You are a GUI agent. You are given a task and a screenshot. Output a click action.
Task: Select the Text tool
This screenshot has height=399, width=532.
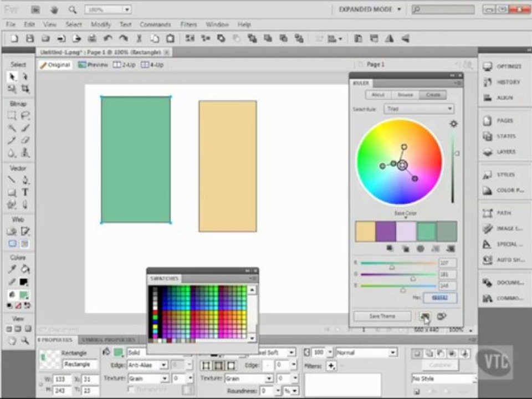[25, 192]
